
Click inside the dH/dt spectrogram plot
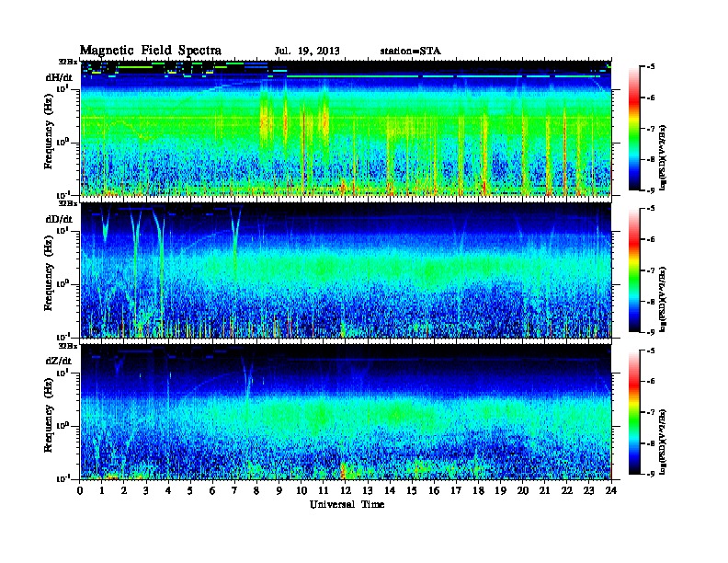coord(346,128)
